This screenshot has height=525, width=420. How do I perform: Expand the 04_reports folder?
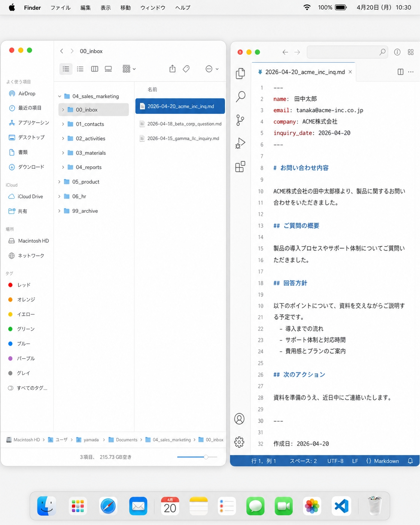63,167
